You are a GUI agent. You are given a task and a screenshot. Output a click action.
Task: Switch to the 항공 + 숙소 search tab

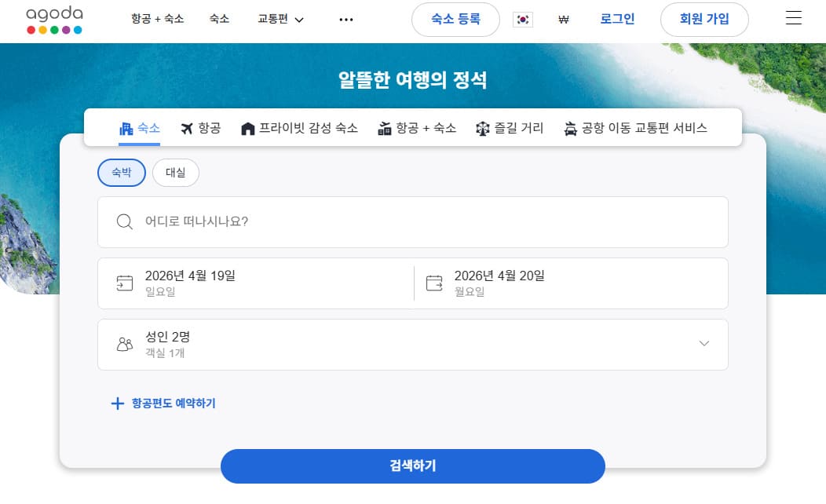click(x=416, y=129)
